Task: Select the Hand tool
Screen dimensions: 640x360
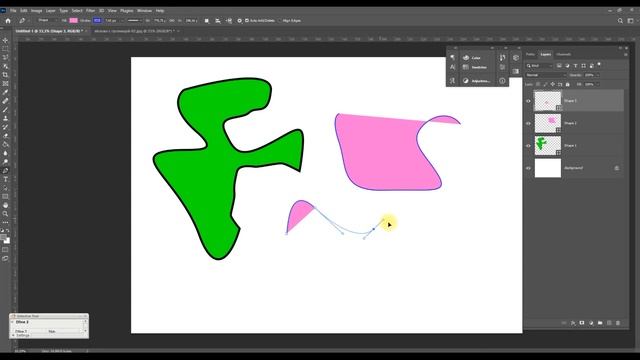Action: point(5,205)
